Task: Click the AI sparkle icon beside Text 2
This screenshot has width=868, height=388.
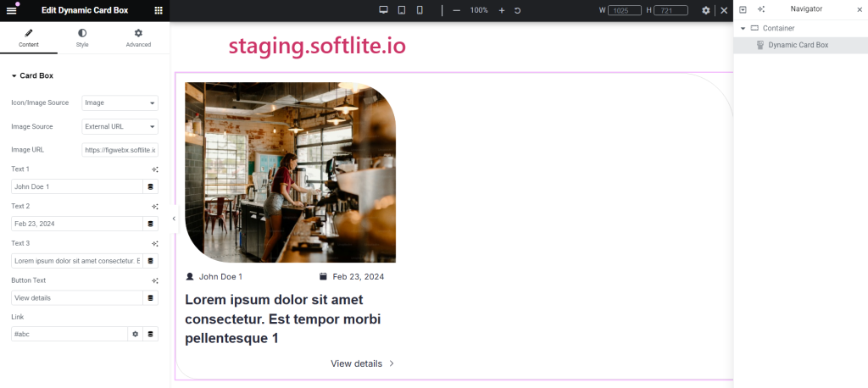Action: (x=155, y=207)
